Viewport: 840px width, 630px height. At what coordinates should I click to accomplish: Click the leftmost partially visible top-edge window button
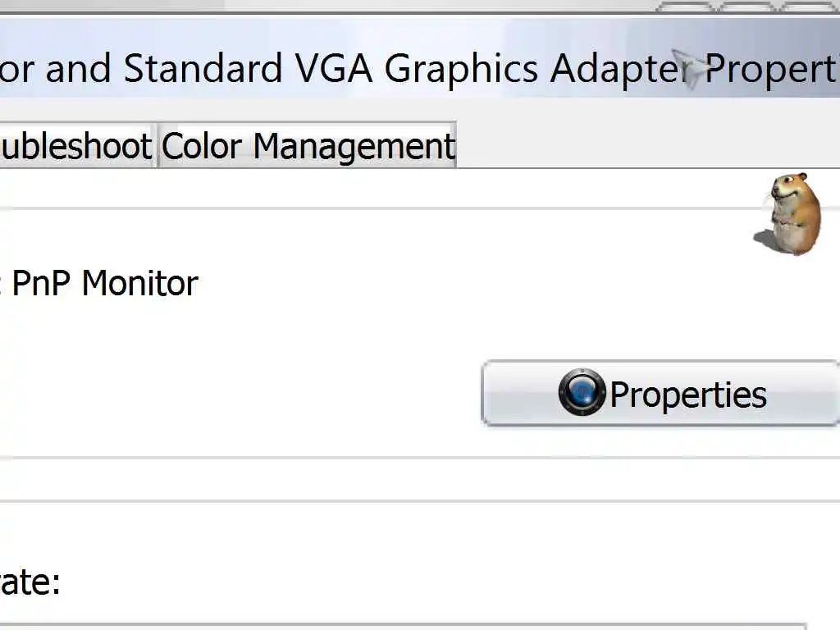pyautogui.click(x=686, y=6)
